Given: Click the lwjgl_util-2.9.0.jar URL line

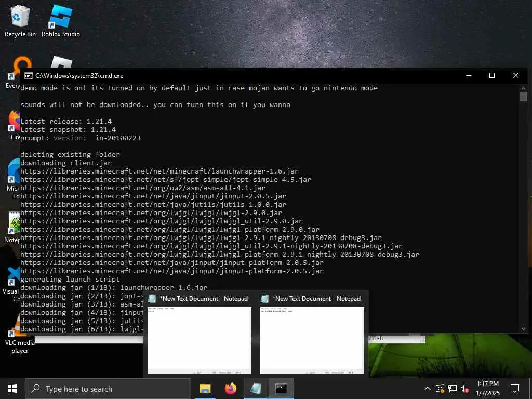Looking at the screenshot, I should [x=162, y=221].
